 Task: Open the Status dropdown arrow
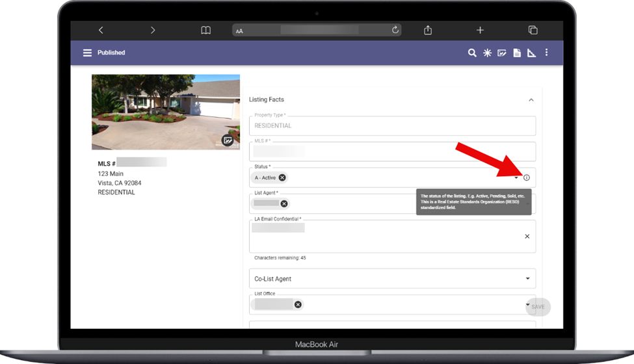[516, 177]
